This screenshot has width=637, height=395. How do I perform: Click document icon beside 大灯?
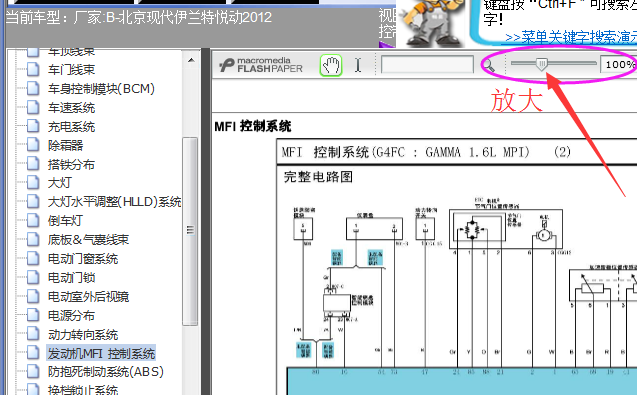tap(33, 182)
